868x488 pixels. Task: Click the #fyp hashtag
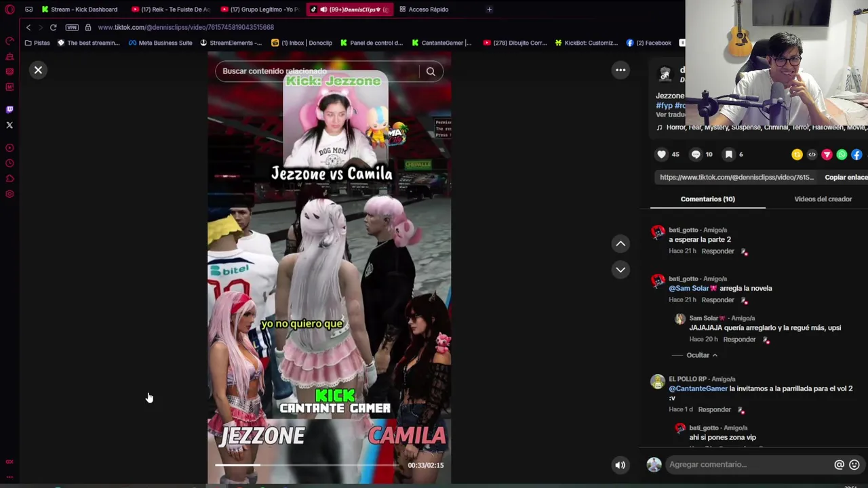(664, 106)
